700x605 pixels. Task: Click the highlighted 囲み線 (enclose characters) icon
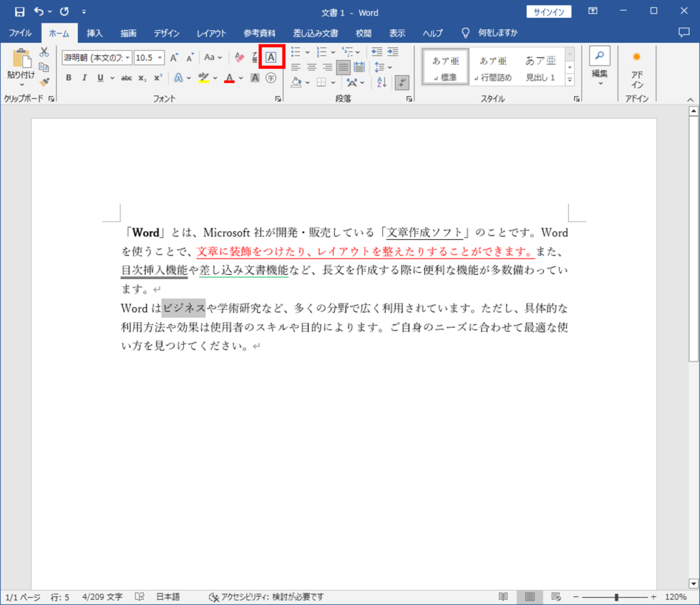[271, 57]
